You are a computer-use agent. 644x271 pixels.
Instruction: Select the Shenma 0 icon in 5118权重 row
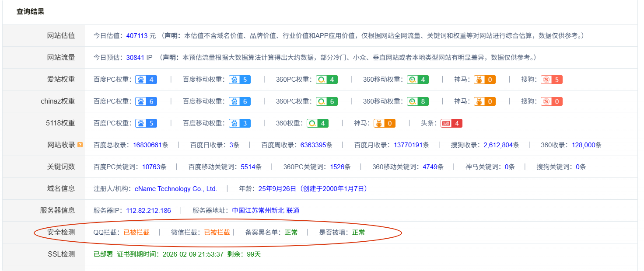click(384, 123)
